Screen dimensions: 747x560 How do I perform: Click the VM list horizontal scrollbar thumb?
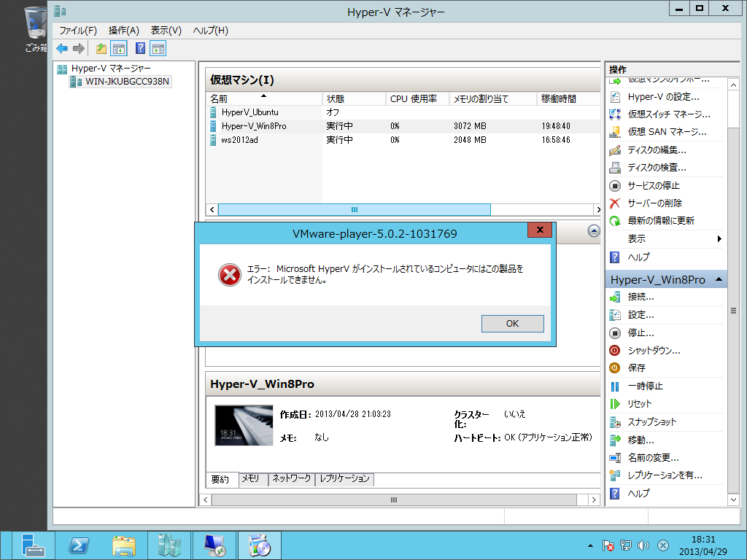point(354,209)
